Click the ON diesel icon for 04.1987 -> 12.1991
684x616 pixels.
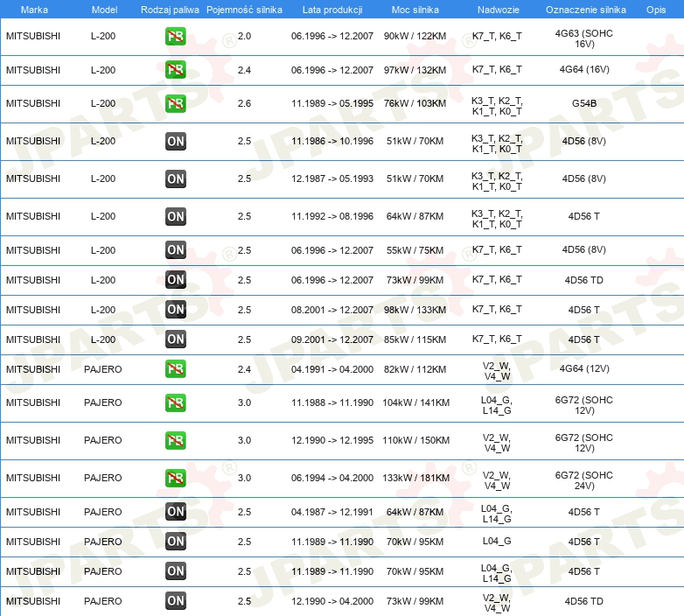(x=175, y=511)
